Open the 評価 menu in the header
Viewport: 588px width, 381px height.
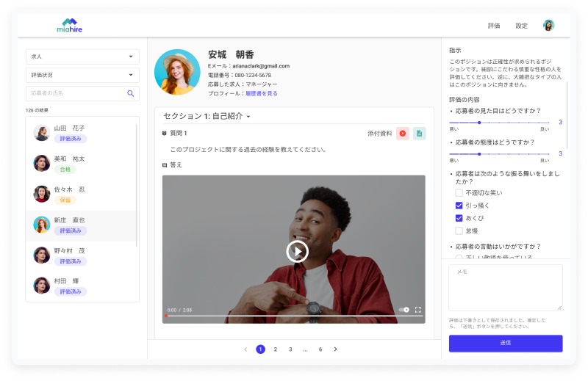494,26
